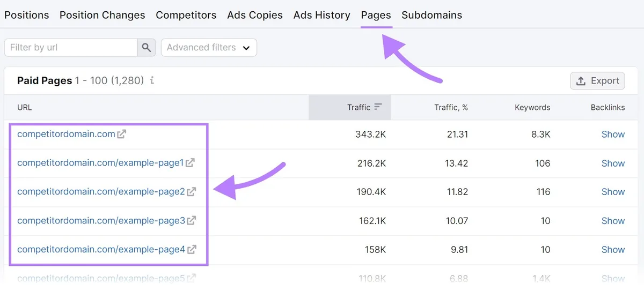Select the Pages tab

(376, 15)
